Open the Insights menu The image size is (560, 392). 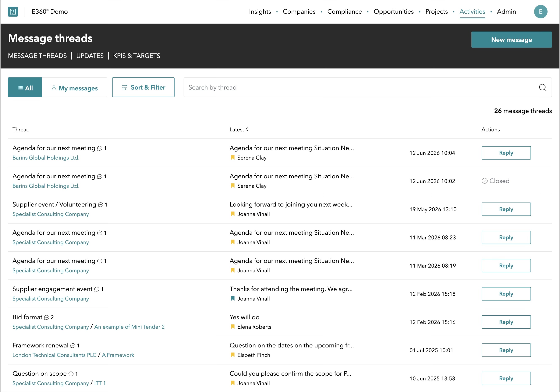(x=260, y=11)
